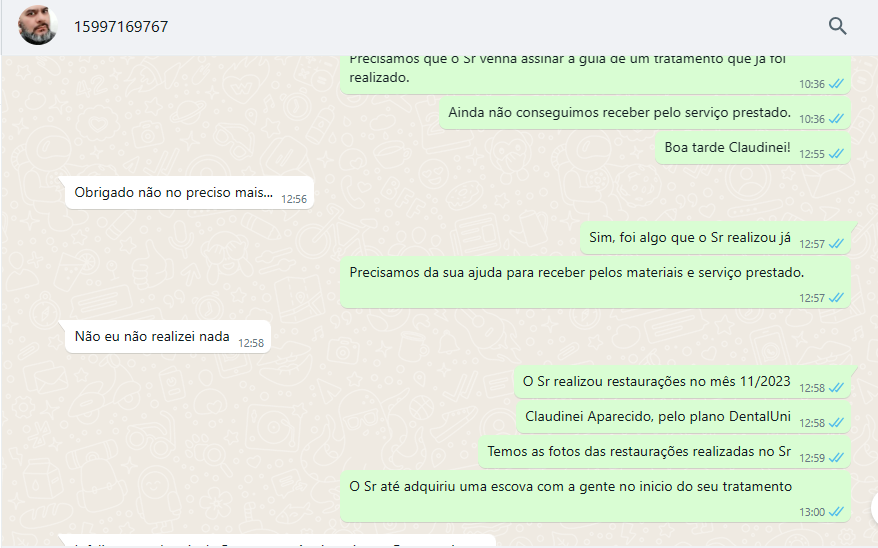Click the read-receipt checkmarks on the 13:00 message
This screenshot has height=548, width=878.
click(x=836, y=512)
